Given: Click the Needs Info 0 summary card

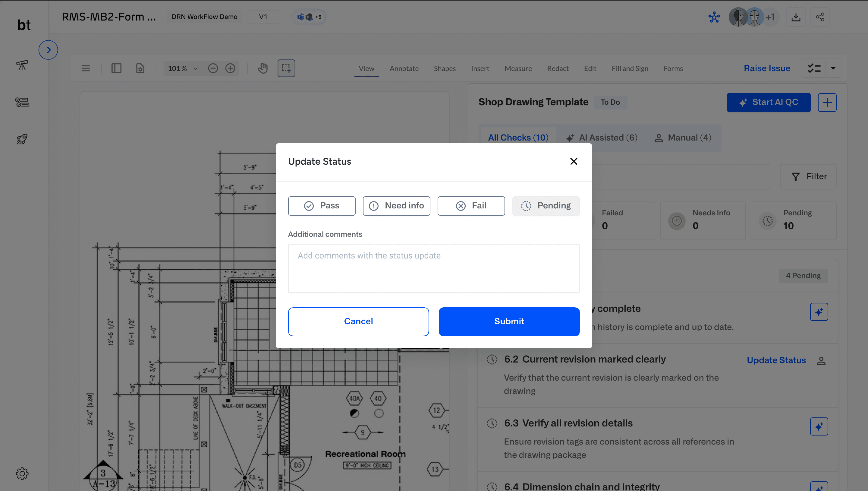Looking at the screenshot, I should click(x=703, y=221).
